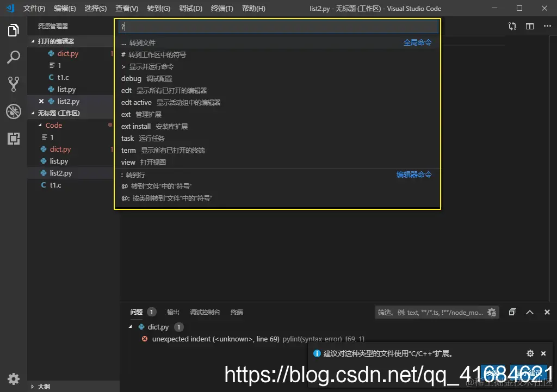Open the Extensions view in activity bar
Viewport: 557px width, 392px height.
pos(14,139)
